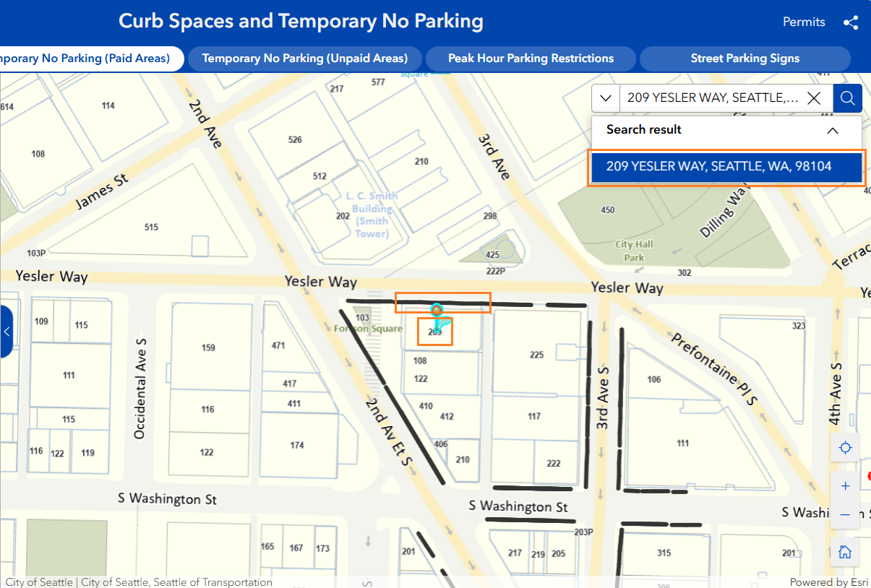The image size is (871, 588).
Task: Click the magnifier search button
Action: [x=847, y=98]
